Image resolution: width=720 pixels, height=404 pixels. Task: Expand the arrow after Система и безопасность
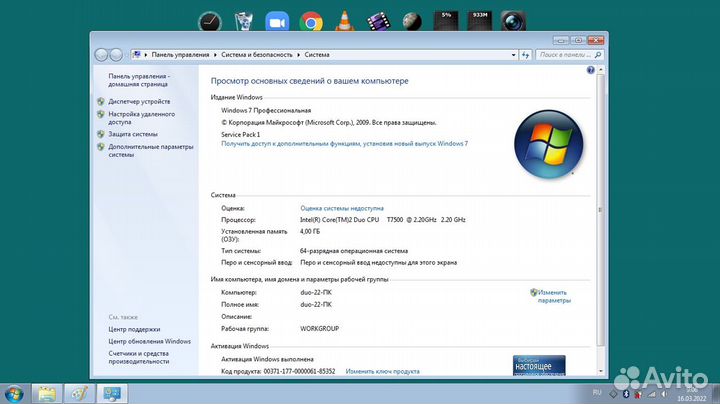(298, 55)
